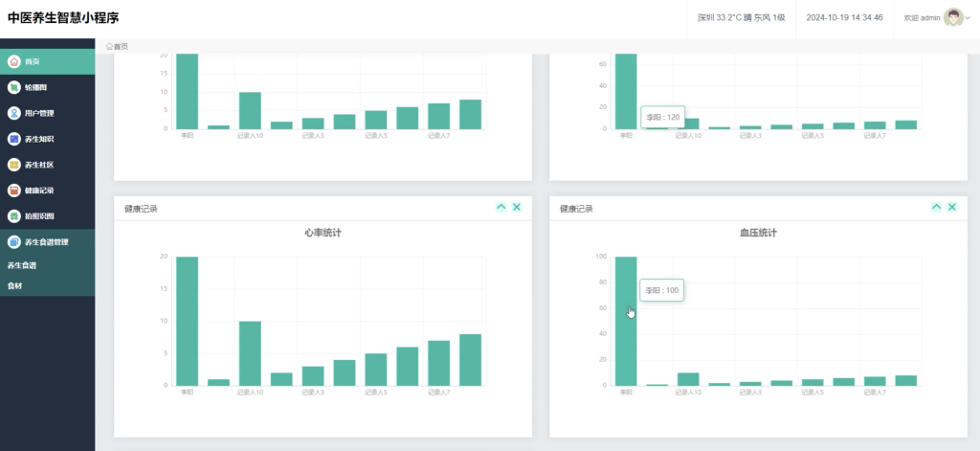Click the 养生社区 community icon in sidebar
Screen dimensions: 980x451
click(14, 165)
